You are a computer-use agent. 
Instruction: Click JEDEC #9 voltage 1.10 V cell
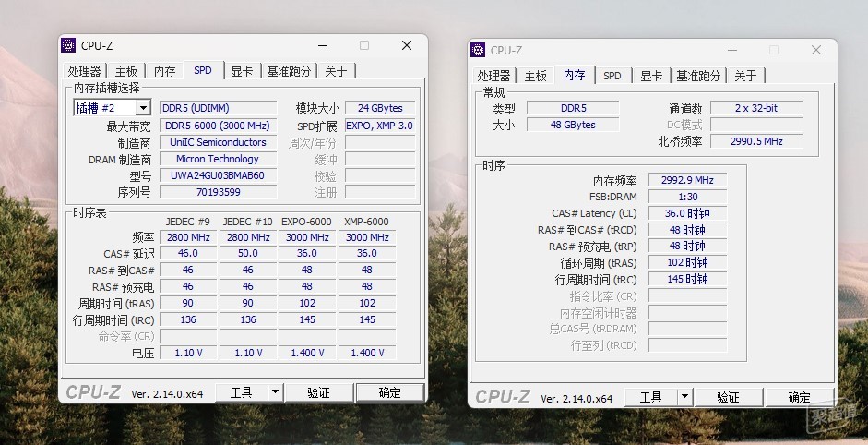188,353
